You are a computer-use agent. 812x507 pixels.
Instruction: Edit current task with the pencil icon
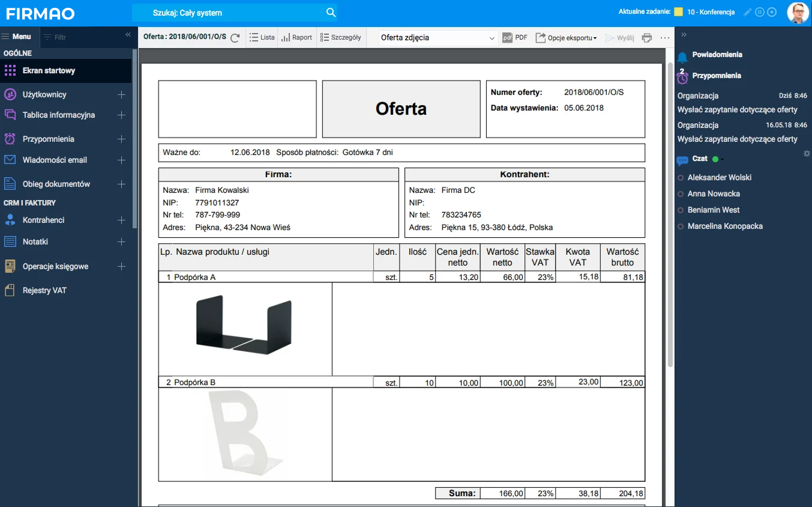tap(747, 12)
